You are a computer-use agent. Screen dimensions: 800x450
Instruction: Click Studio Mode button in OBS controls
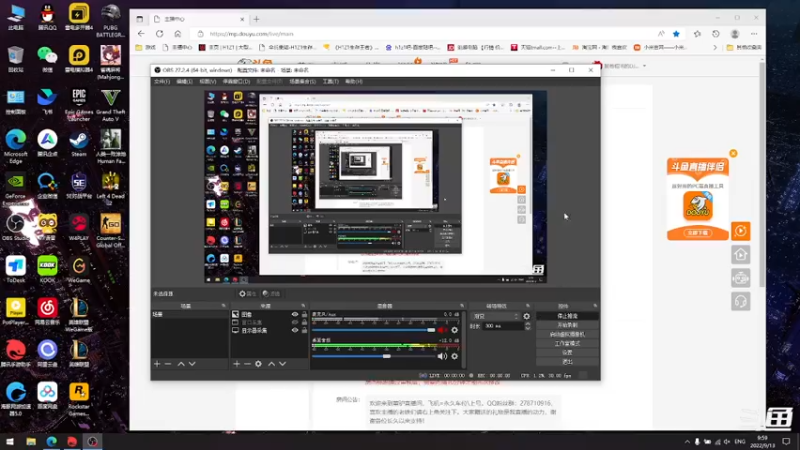point(567,344)
